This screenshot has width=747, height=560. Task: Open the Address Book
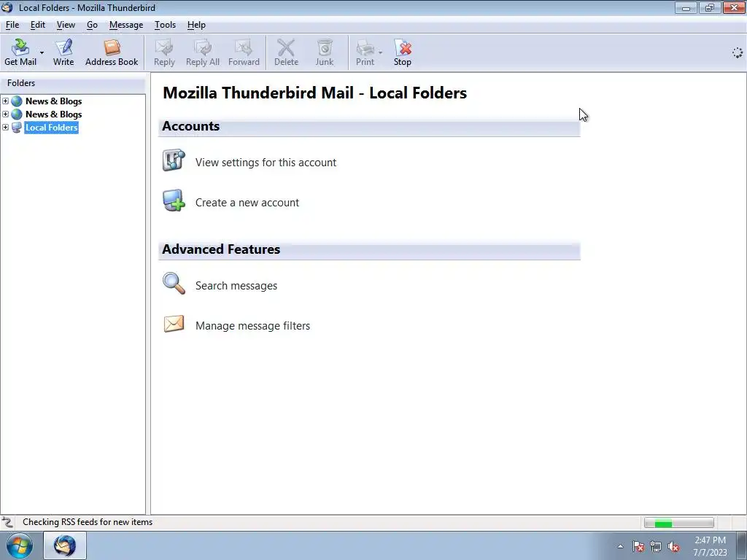coord(112,52)
